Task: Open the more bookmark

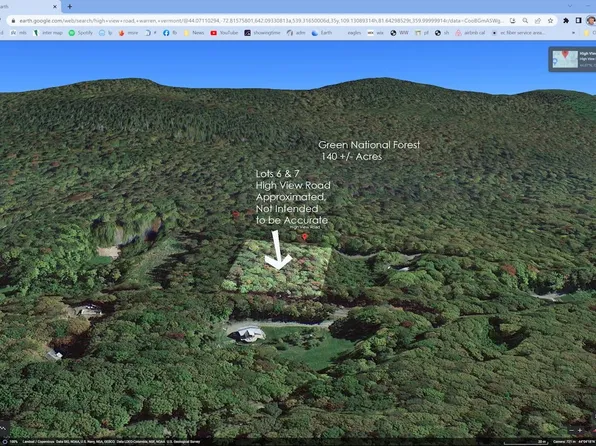Action: point(128,33)
